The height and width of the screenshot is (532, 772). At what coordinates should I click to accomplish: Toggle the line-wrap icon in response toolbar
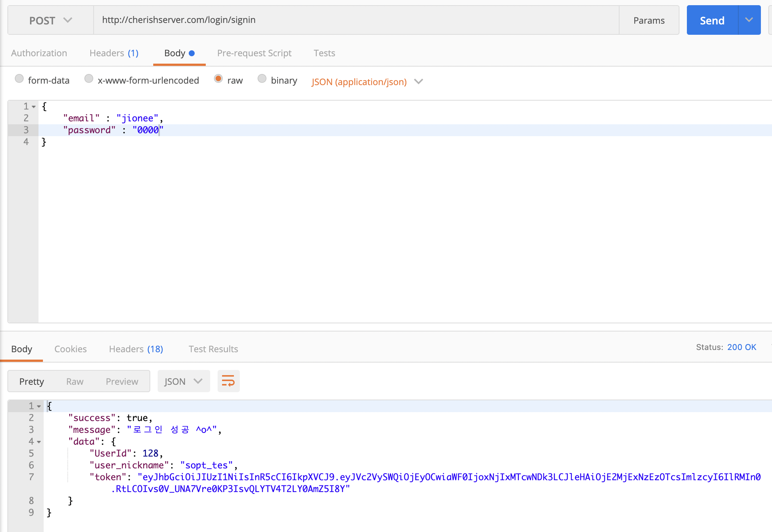(228, 381)
